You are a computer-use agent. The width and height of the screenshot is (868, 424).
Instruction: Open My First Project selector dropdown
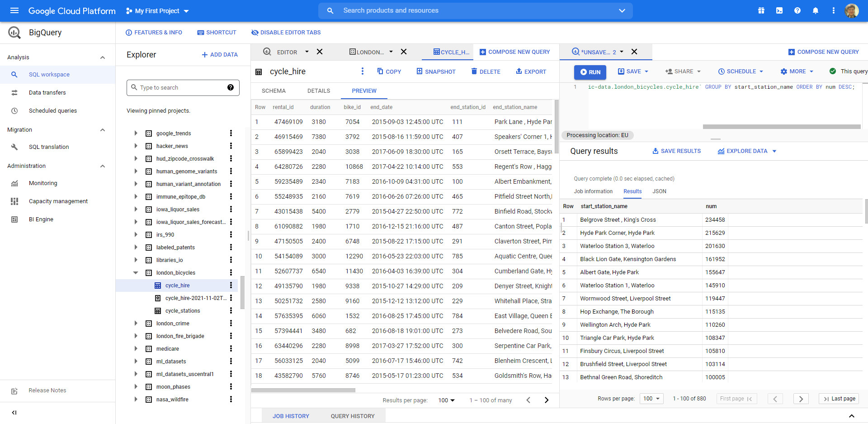coord(157,11)
